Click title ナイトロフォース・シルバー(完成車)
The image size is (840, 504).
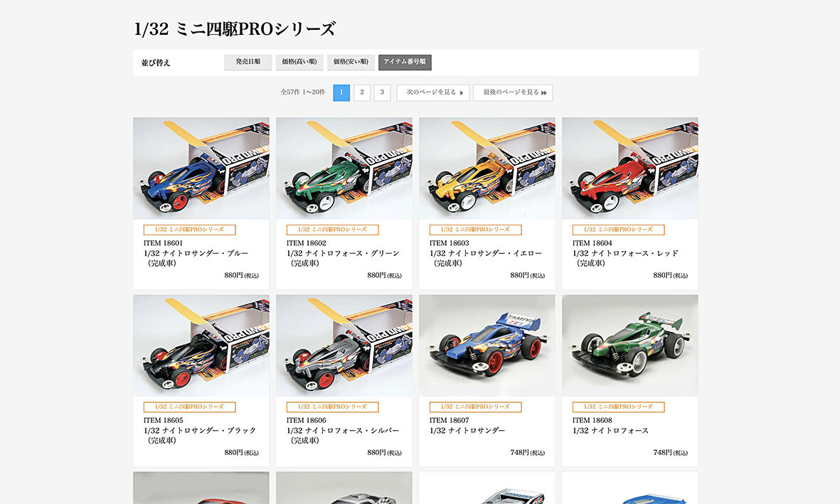tap(343, 436)
